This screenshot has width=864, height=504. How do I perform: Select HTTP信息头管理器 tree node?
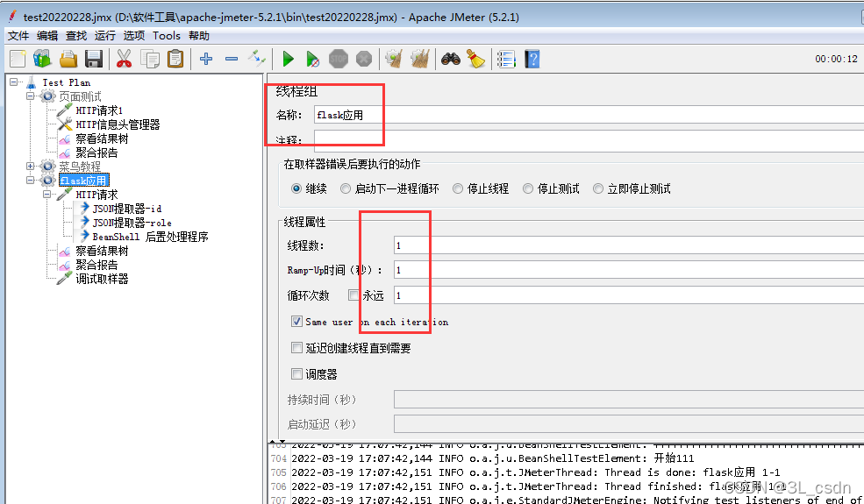click(118, 124)
